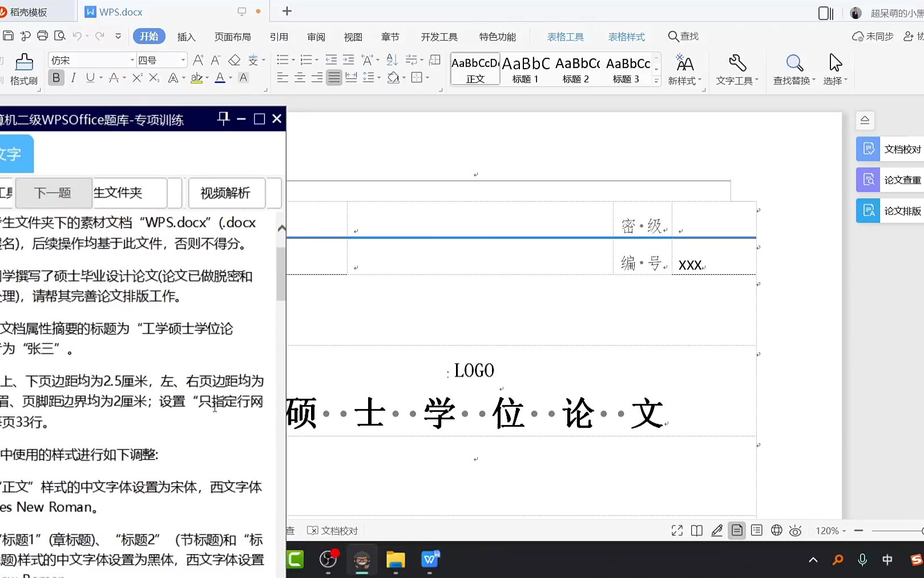
Task: Switch to the 页面布局 ribbon tab
Action: point(232,37)
